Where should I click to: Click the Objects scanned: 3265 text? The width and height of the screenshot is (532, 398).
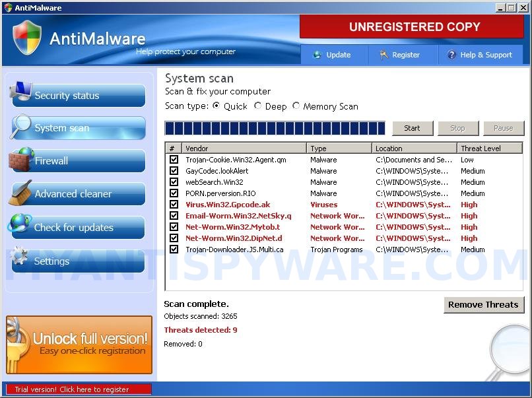[201, 316]
